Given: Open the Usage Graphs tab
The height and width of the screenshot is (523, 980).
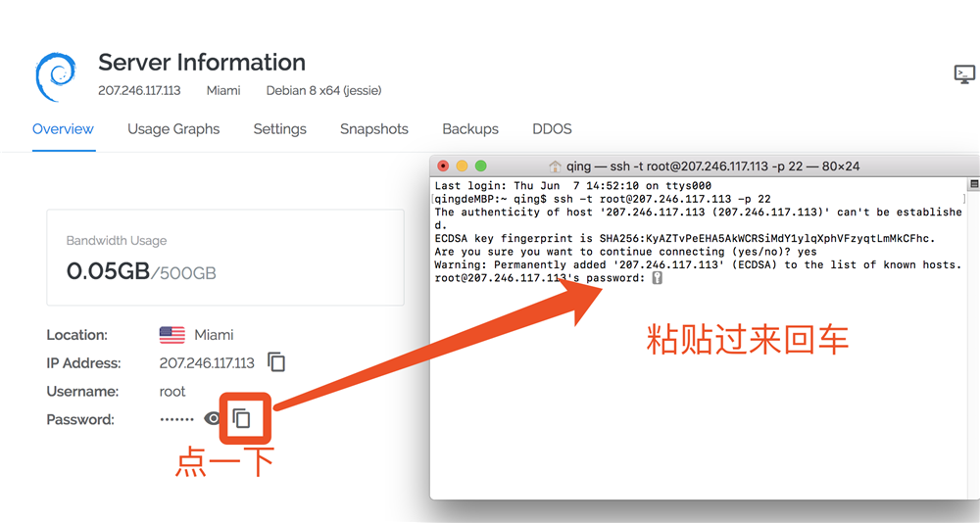Looking at the screenshot, I should coord(173,128).
